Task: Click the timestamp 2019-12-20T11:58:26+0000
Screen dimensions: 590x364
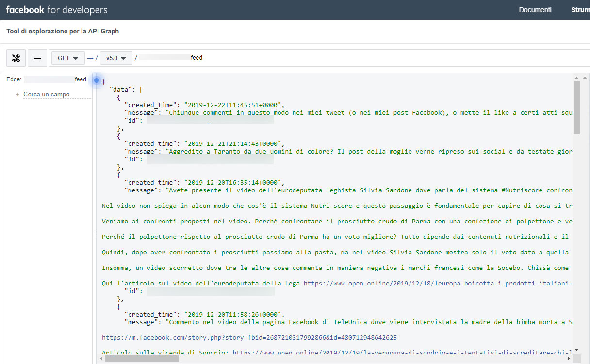Action: tap(234, 314)
